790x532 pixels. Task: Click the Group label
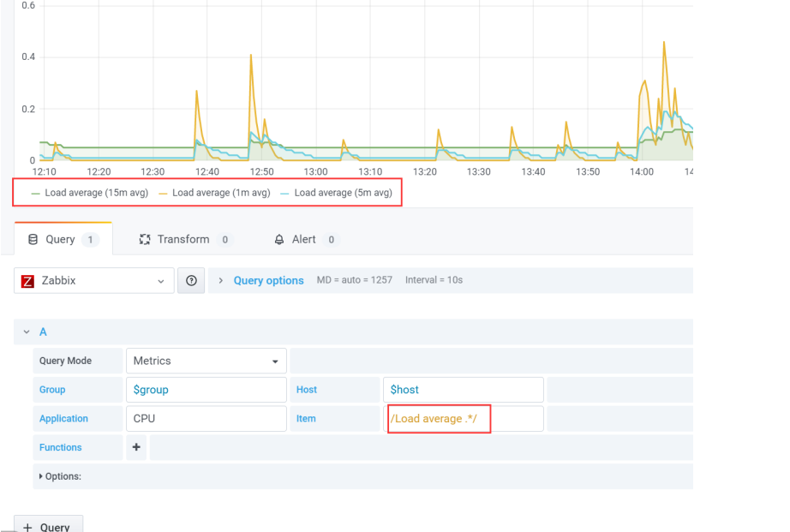point(52,390)
